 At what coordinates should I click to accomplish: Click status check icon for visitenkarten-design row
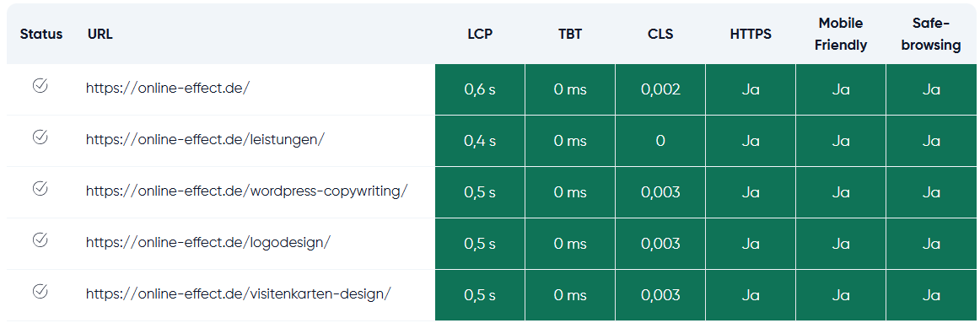[40, 290]
